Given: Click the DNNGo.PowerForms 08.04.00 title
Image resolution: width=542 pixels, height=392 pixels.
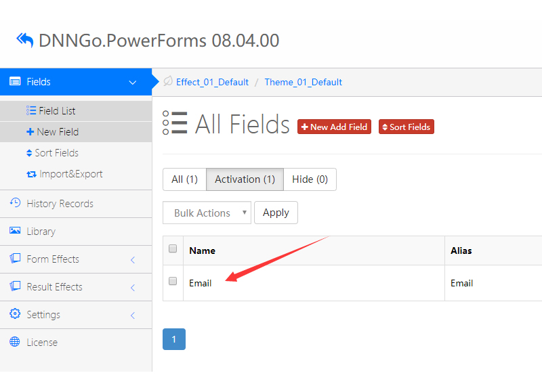Looking at the screenshot, I should (x=159, y=41).
